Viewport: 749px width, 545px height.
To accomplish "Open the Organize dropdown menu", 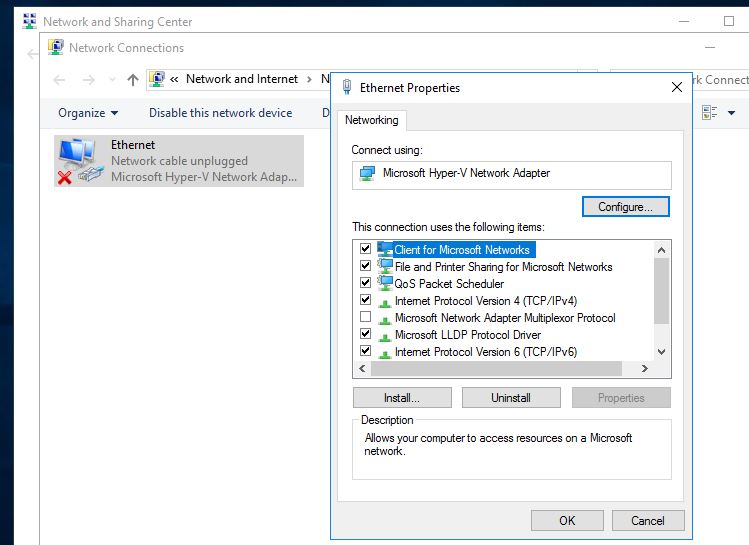I will coord(88,113).
